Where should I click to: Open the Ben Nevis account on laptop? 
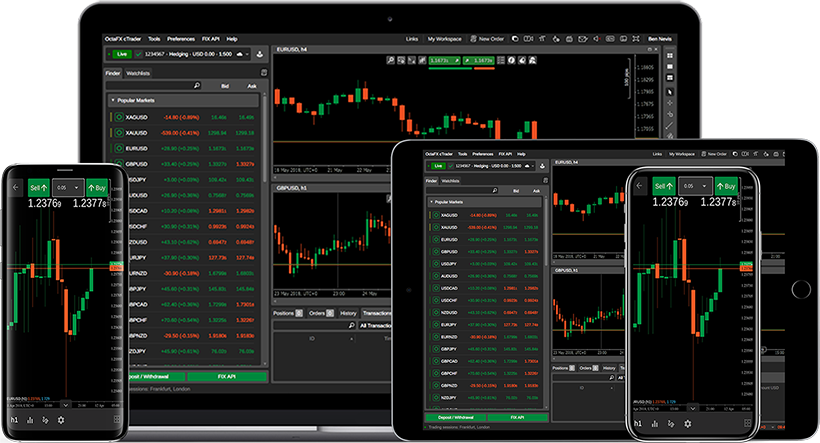click(x=659, y=39)
